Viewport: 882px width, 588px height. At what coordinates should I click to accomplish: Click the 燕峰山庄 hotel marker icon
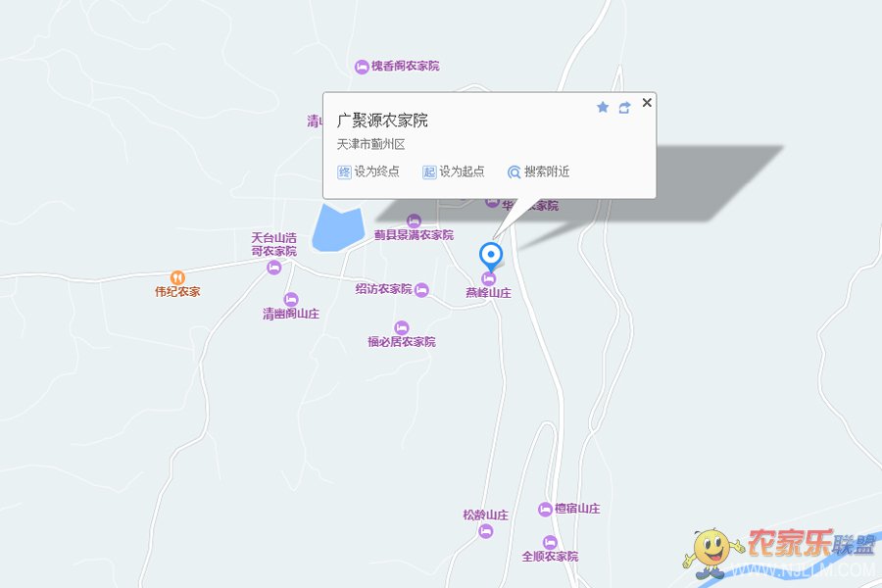point(488,278)
